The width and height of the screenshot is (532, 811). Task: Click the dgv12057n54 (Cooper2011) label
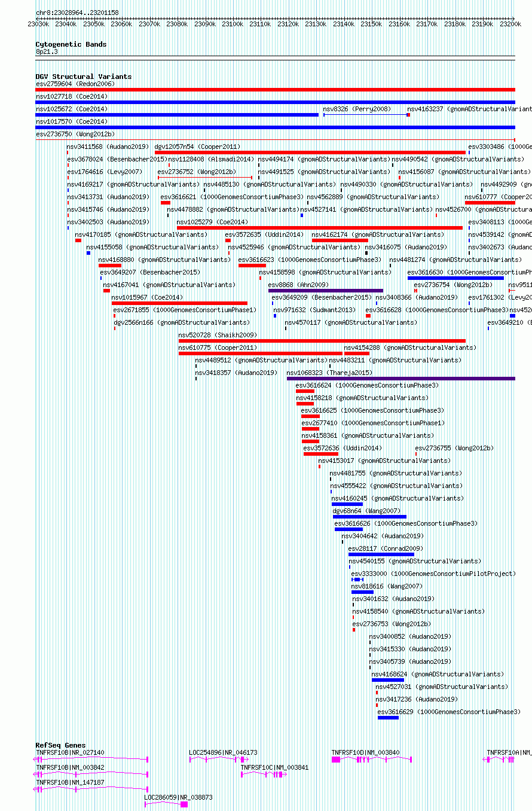197,147
